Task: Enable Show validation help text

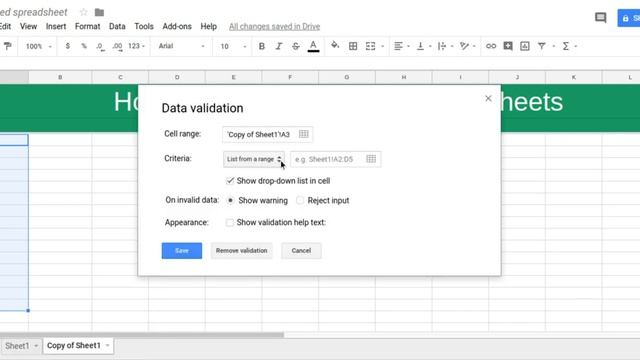Action: click(x=230, y=222)
